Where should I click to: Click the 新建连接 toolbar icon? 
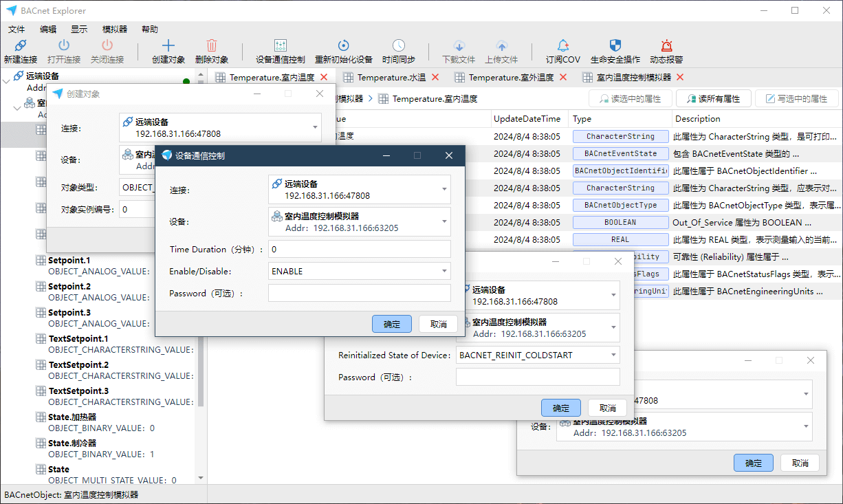[x=20, y=46]
